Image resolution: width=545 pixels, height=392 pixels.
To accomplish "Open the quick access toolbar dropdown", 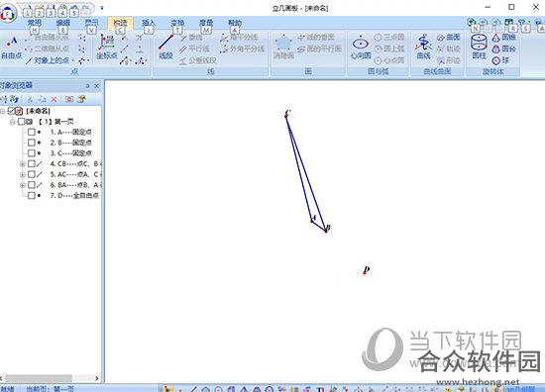I will tap(102, 8).
